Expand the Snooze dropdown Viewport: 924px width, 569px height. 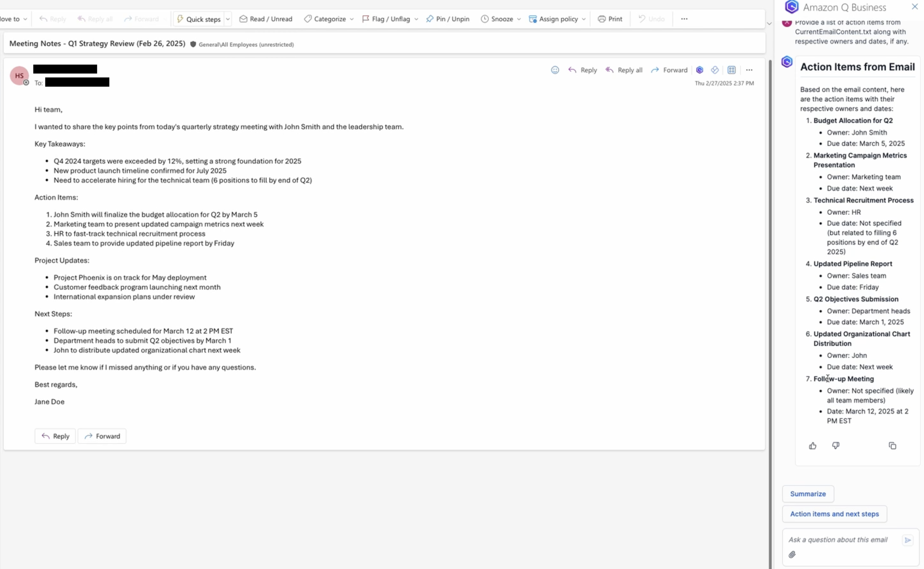click(519, 19)
